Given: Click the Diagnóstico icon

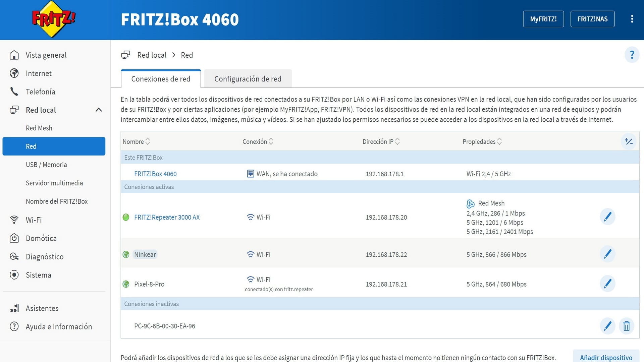Looking at the screenshot, I should [14, 257].
